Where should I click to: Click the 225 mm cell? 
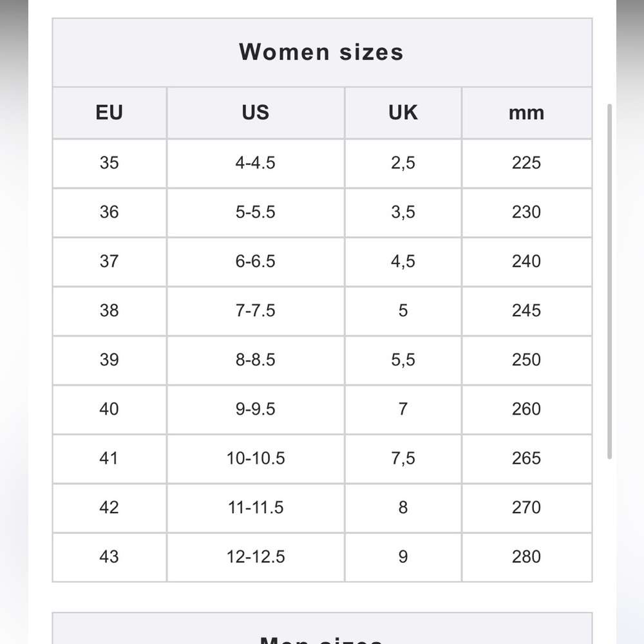click(527, 163)
